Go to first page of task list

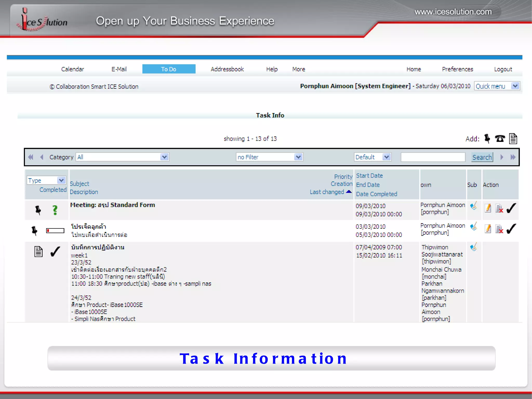[31, 157]
